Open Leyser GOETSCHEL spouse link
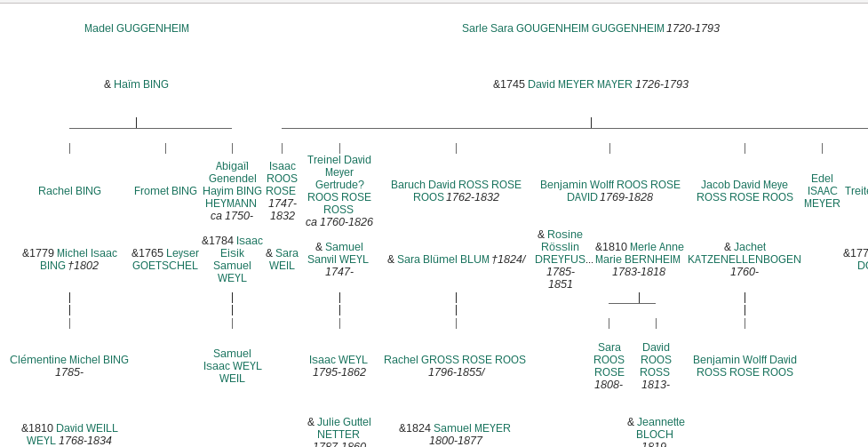This screenshot has height=447, width=868. (166, 259)
